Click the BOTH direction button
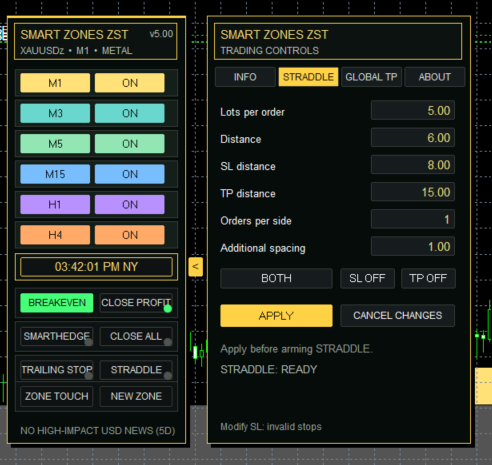The height and width of the screenshot is (465, 492). (276, 278)
